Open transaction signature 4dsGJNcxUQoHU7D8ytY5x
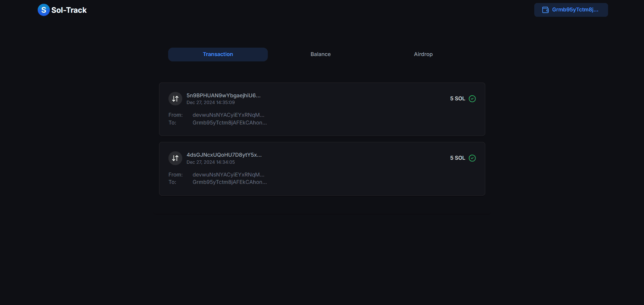Screen dimensions: 644x305 pos(224,155)
